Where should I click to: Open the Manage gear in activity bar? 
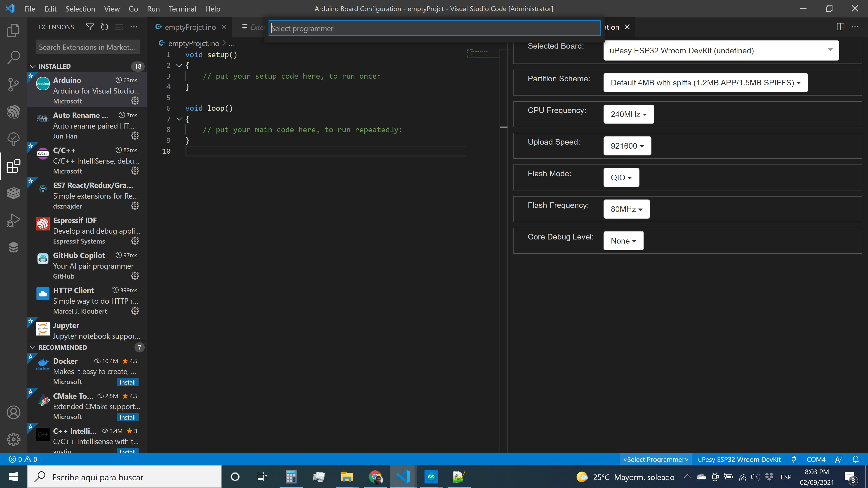tap(14, 439)
